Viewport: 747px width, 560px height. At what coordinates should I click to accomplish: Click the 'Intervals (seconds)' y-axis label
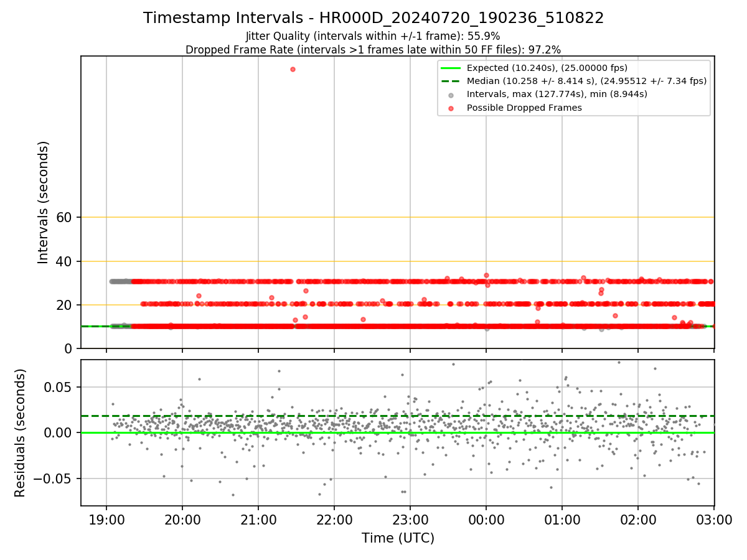44,202
